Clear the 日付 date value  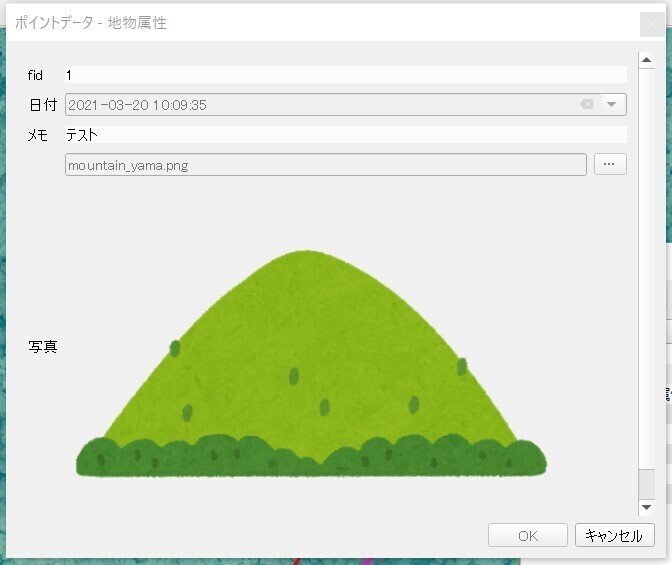587,104
